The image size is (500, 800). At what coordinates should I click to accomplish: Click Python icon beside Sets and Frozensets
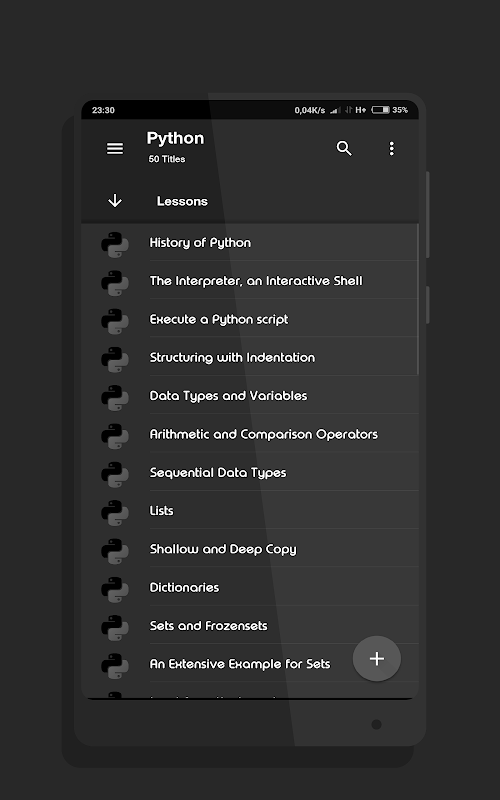(115, 628)
